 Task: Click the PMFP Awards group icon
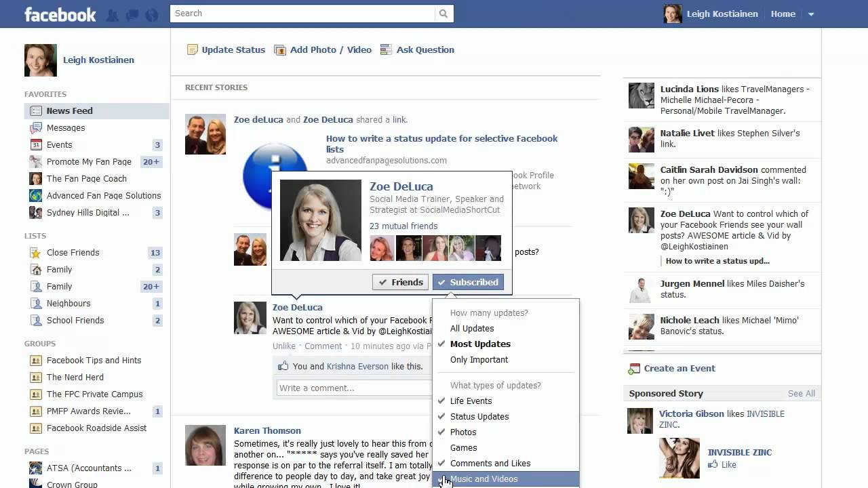(x=36, y=411)
